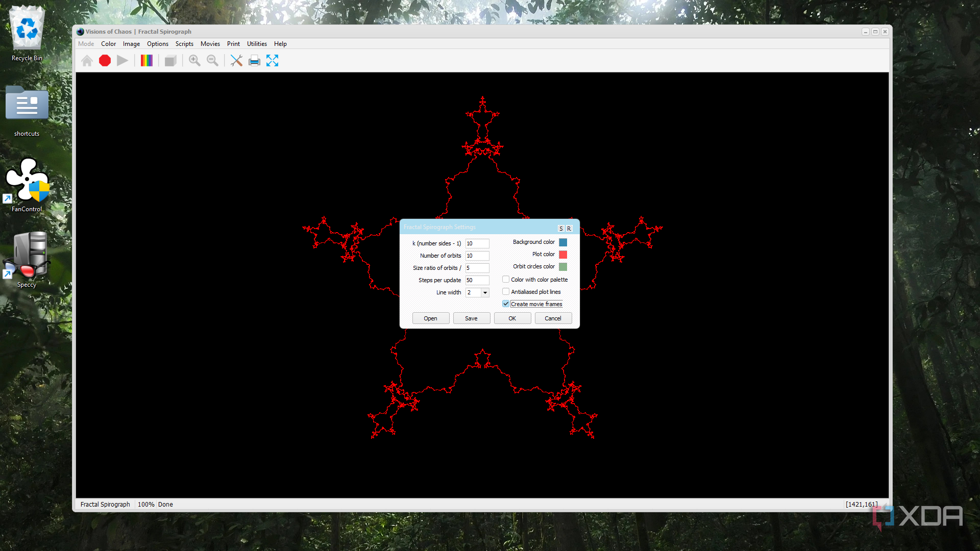Expand the Line width dropdown
This screenshot has height=551, width=980.
click(x=485, y=292)
